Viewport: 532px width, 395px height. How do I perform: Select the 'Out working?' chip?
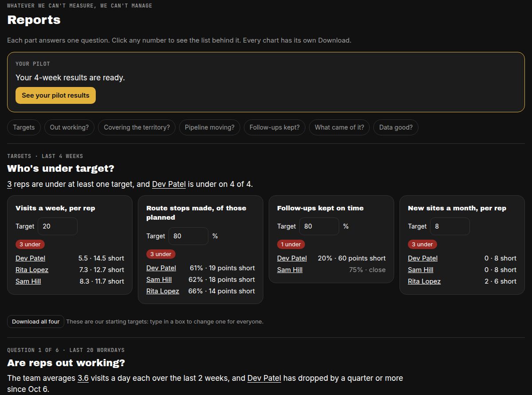[69, 127]
